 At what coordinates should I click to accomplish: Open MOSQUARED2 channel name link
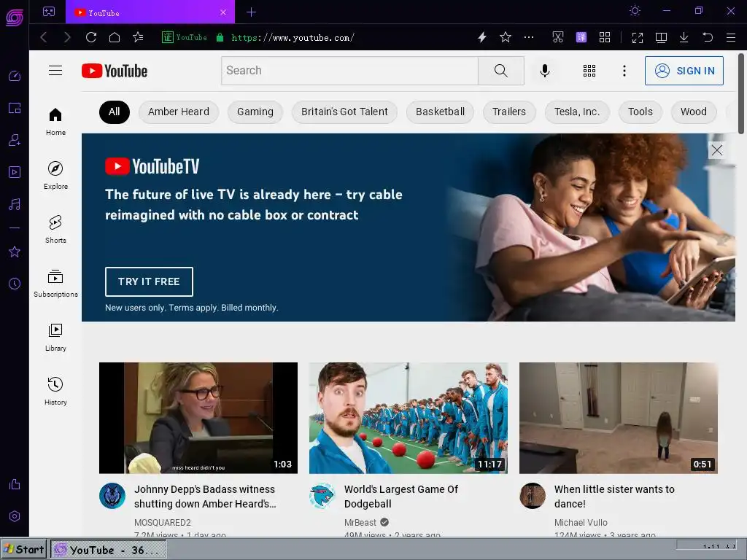[x=163, y=522]
